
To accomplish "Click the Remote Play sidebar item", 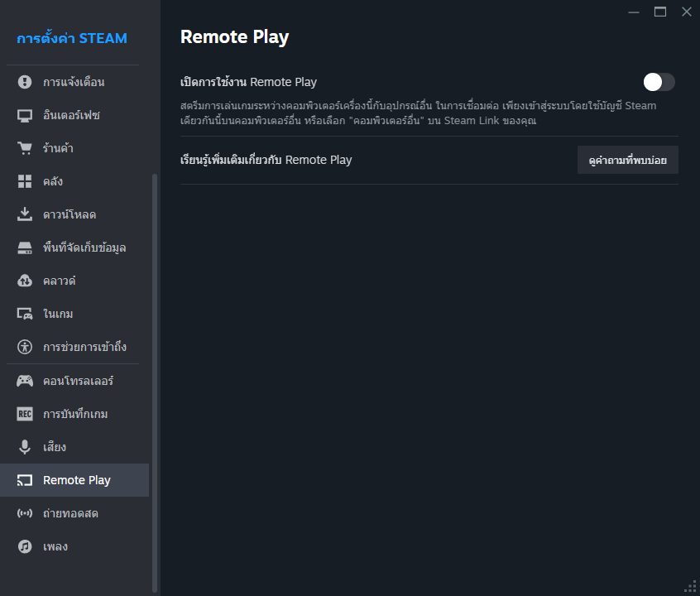I will tap(76, 480).
